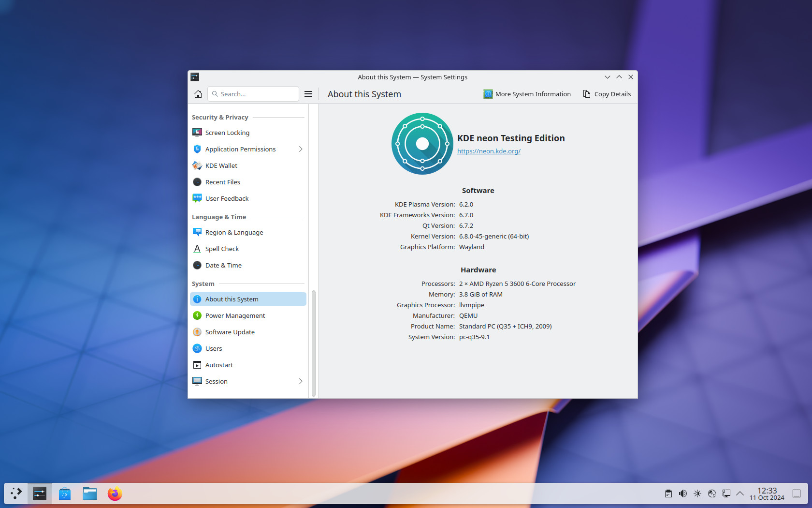Open Application Permissions settings
812x508 pixels.
pos(248,149)
